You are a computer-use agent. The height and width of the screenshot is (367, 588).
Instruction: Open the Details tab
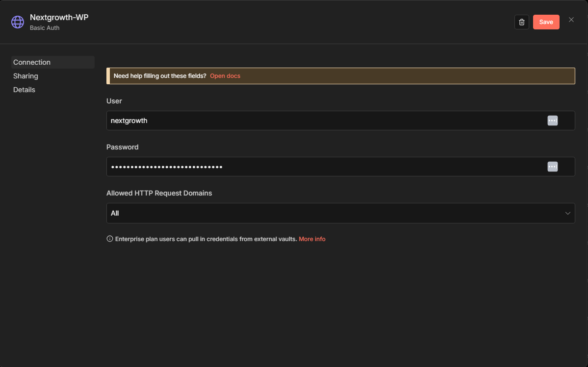click(x=24, y=90)
